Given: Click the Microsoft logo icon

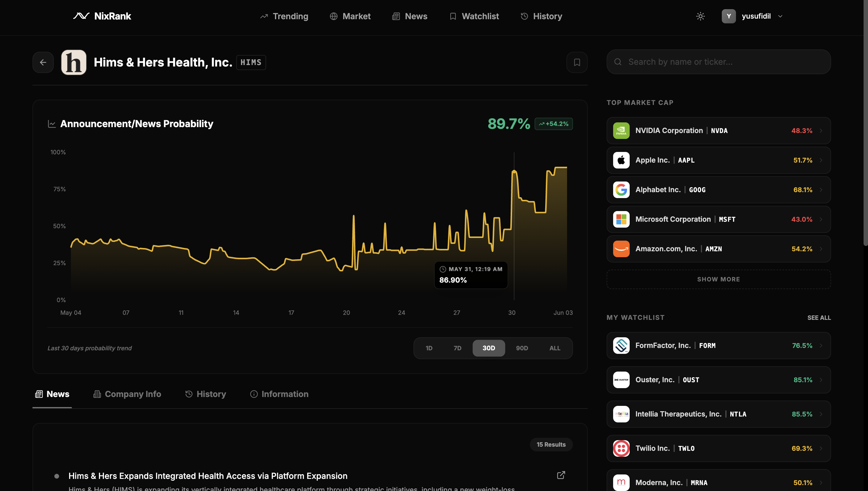Looking at the screenshot, I should coord(621,220).
